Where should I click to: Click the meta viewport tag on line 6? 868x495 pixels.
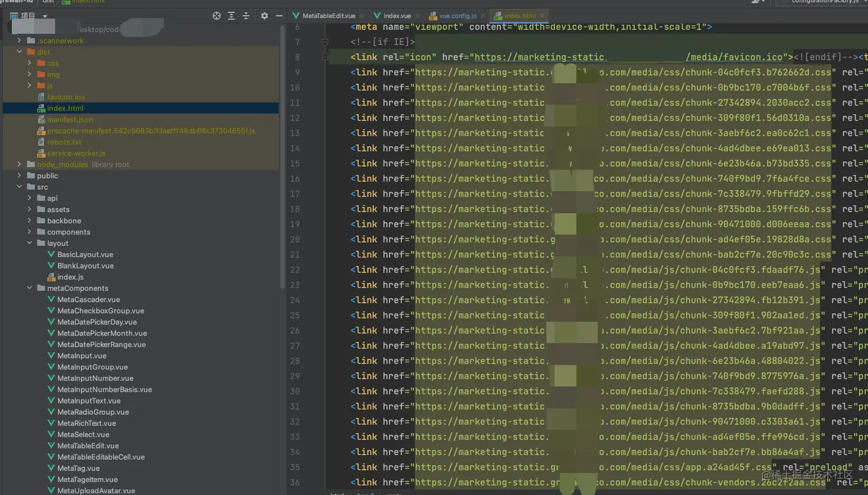531,27
